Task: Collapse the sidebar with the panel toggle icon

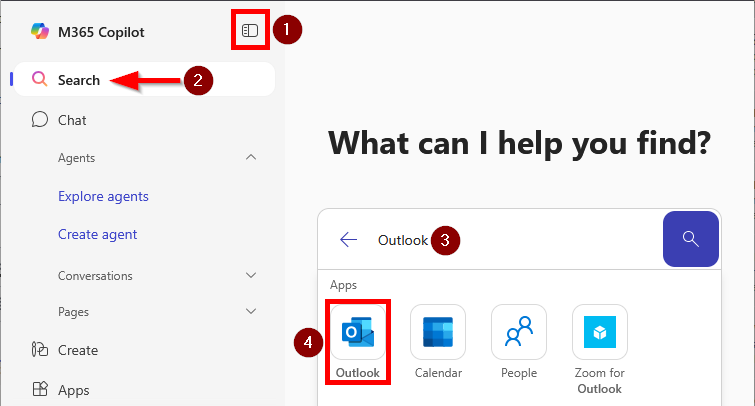Action: [250, 30]
